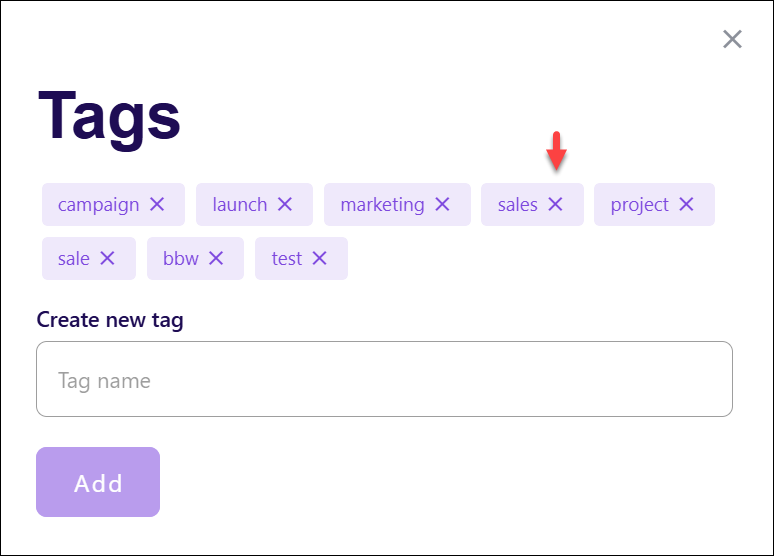Remove the project tag X icon
The width and height of the screenshot is (774, 556).
[686, 204]
